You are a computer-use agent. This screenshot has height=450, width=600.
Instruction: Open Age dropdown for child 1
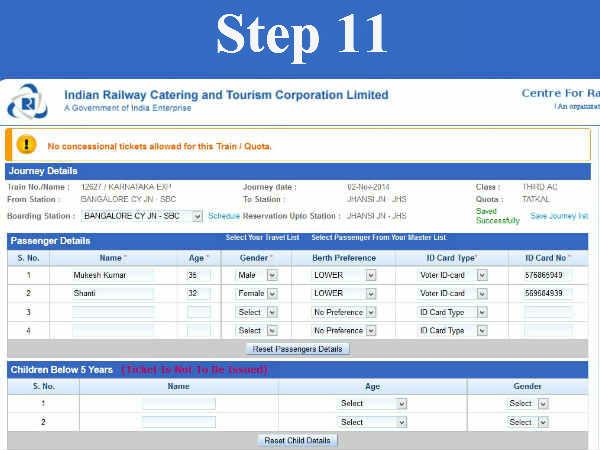372,404
